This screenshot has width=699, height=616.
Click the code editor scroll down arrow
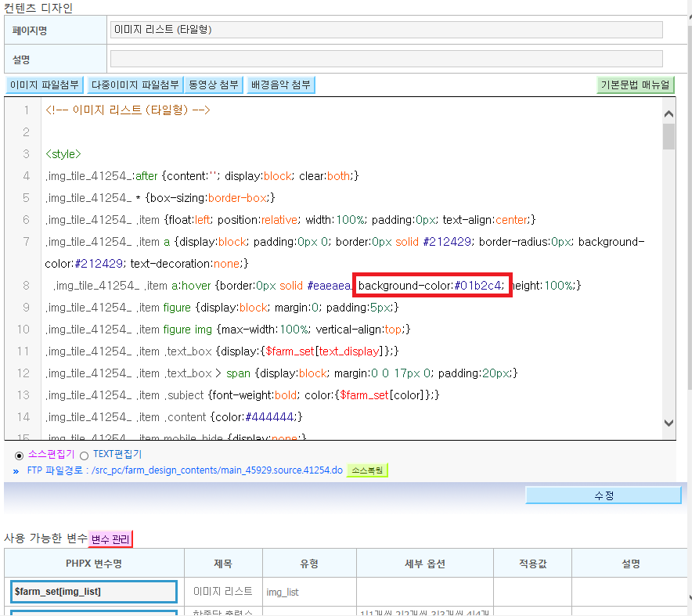click(x=668, y=423)
